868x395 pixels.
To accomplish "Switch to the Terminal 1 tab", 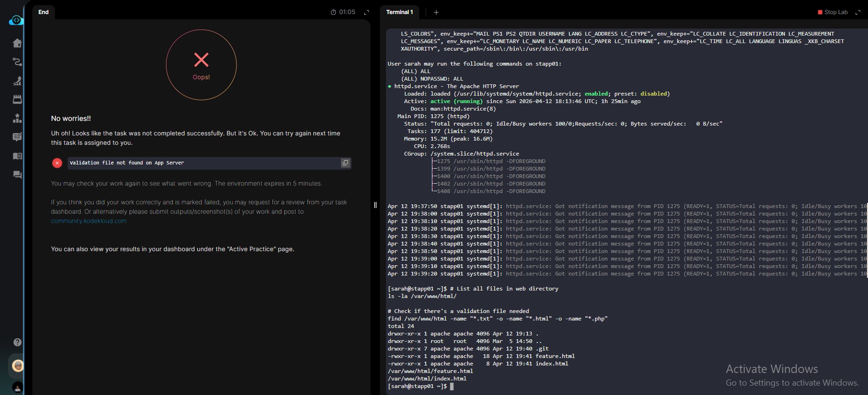I will coord(400,12).
